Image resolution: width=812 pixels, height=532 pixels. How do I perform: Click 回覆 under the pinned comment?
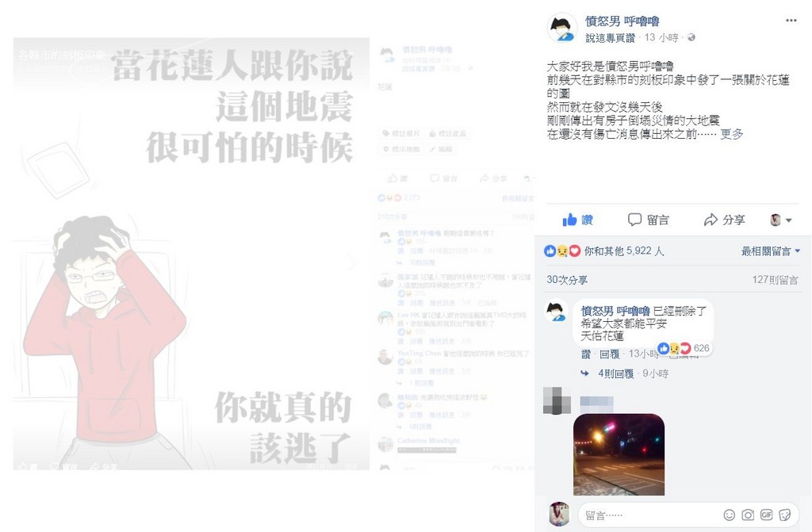610,354
